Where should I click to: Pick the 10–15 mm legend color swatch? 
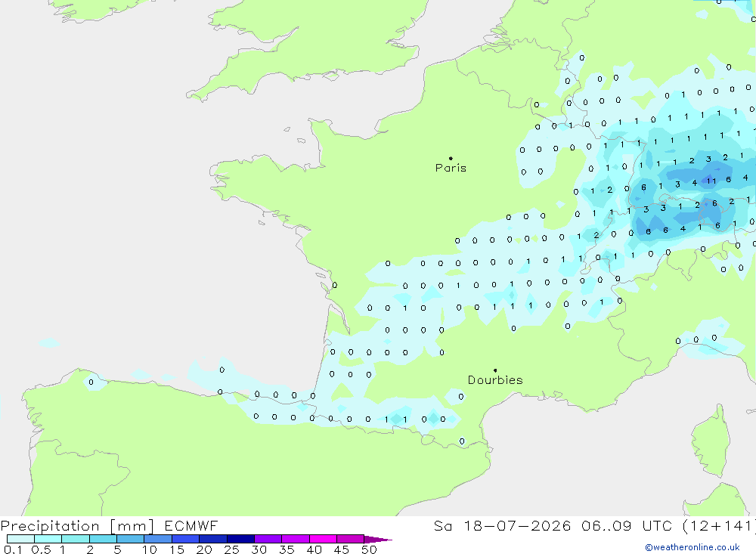point(158,539)
